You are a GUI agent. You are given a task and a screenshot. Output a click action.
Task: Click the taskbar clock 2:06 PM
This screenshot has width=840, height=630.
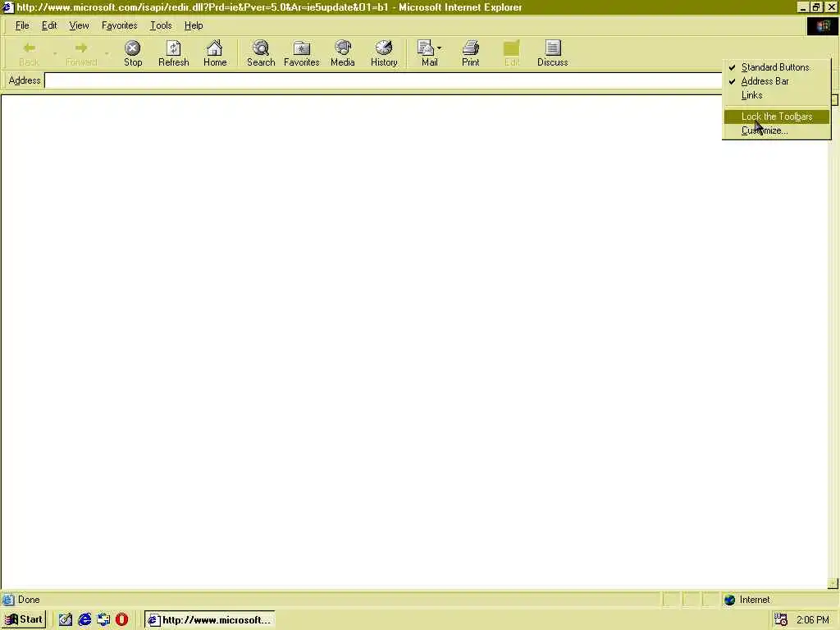(x=813, y=620)
